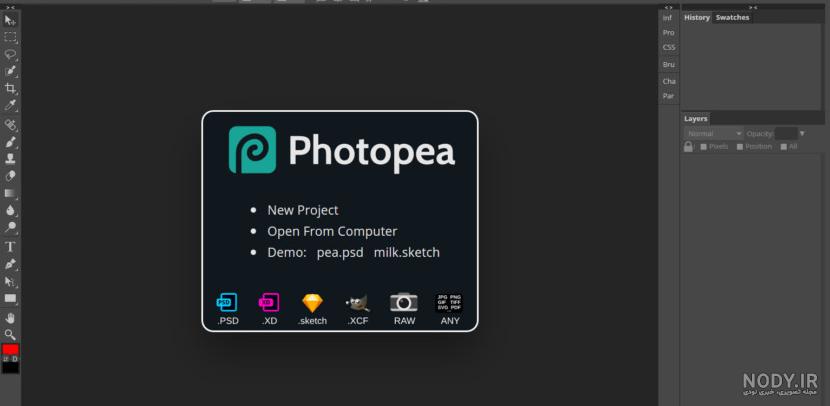Open the Par paragraph panel

669,96
